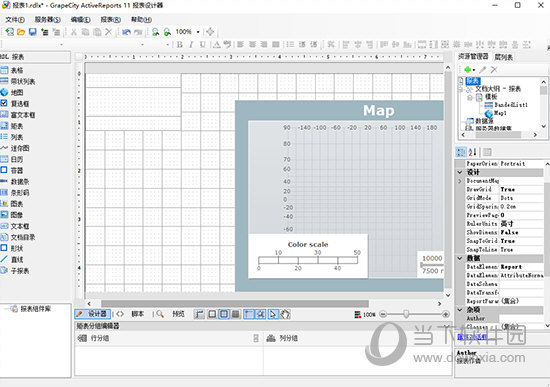This screenshot has height=387, width=550.
Task: Select the 矩表 (Tablix) toolbox item
Action: point(12,126)
